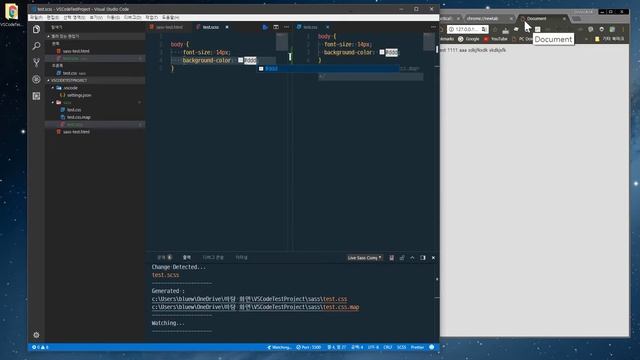Image resolution: width=640 pixels, height=360 pixels.
Task: Open the Google bookmark in Chrome
Action: click(469, 39)
